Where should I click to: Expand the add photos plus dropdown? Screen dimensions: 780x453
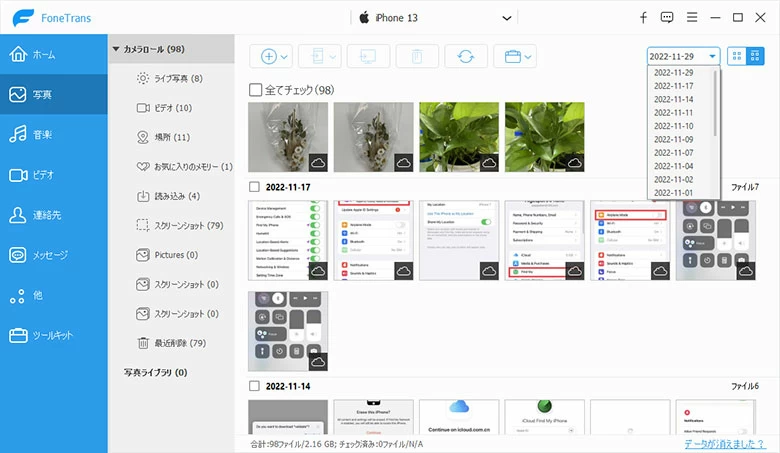point(274,56)
